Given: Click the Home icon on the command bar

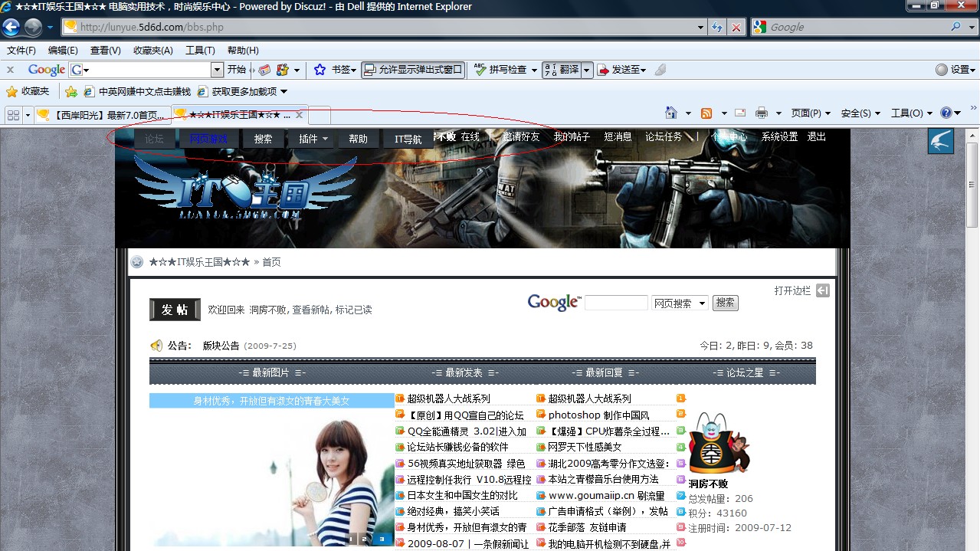Looking at the screenshot, I should tap(671, 113).
